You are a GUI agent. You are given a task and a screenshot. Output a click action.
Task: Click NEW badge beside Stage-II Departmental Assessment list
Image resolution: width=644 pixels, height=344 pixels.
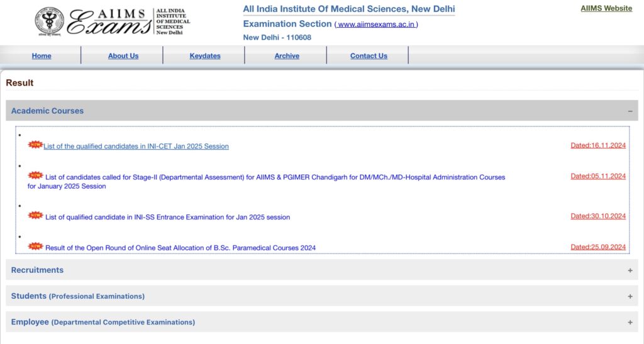pos(35,175)
